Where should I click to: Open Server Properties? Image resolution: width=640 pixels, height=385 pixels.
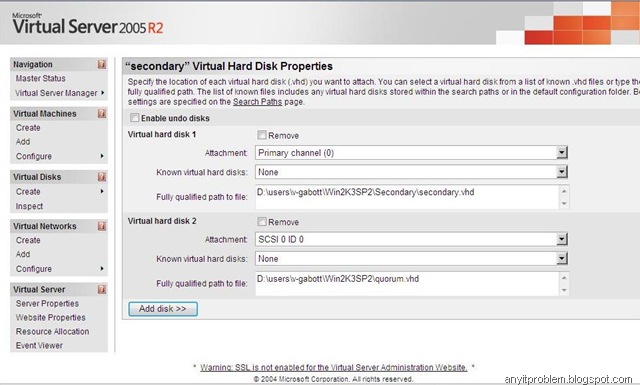pos(47,304)
